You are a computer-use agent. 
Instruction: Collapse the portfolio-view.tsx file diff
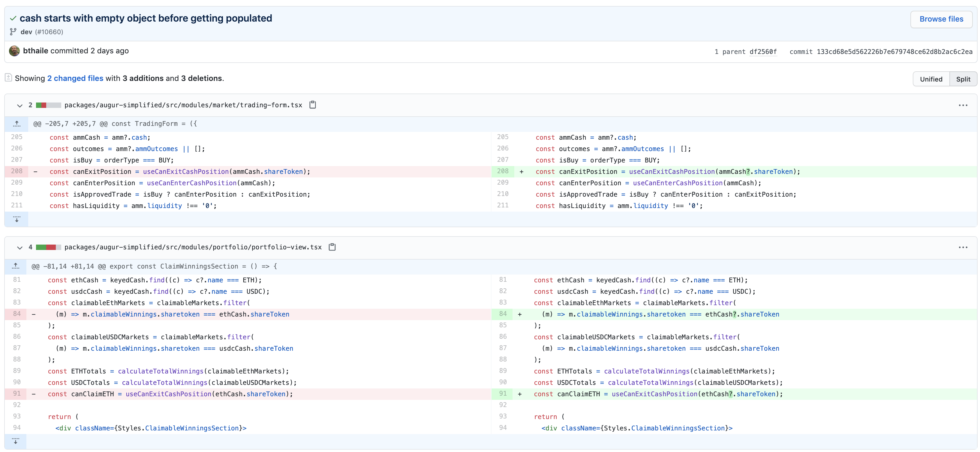tap(20, 248)
